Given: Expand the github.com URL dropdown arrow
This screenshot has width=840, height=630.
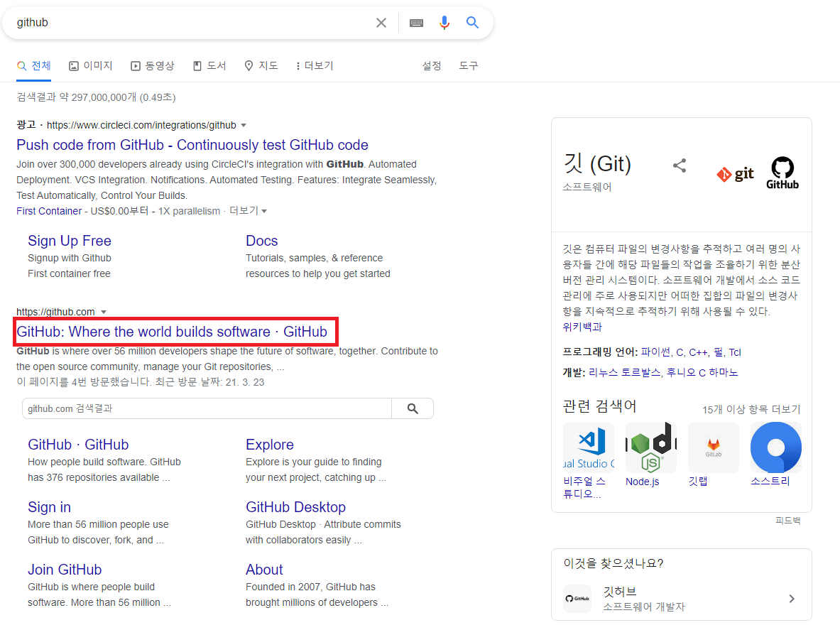Looking at the screenshot, I should pos(104,313).
